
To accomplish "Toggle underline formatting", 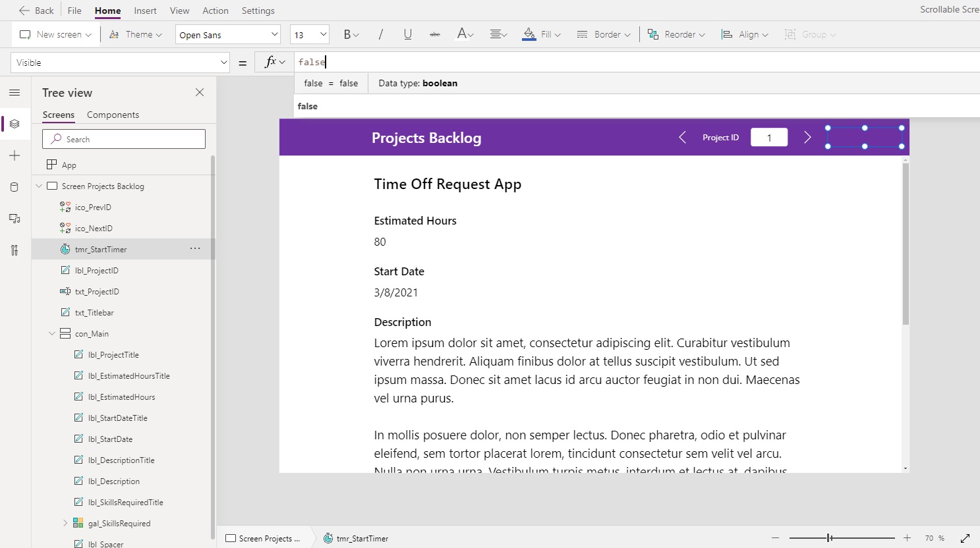I will 407,34.
